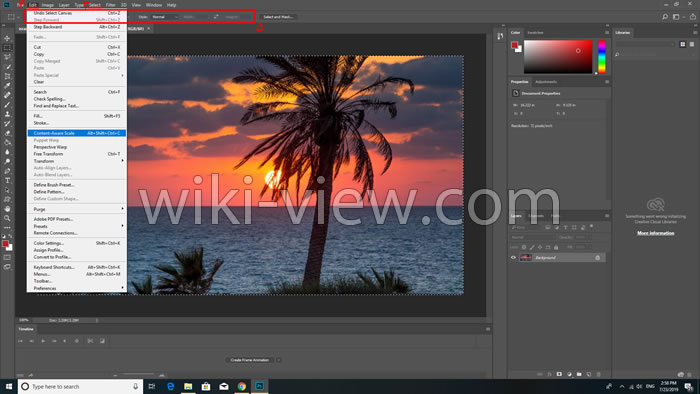Image resolution: width=700 pixels, height=394 pixels.
Task: Click the Background layer thumbnail
Action: point(526,257)
